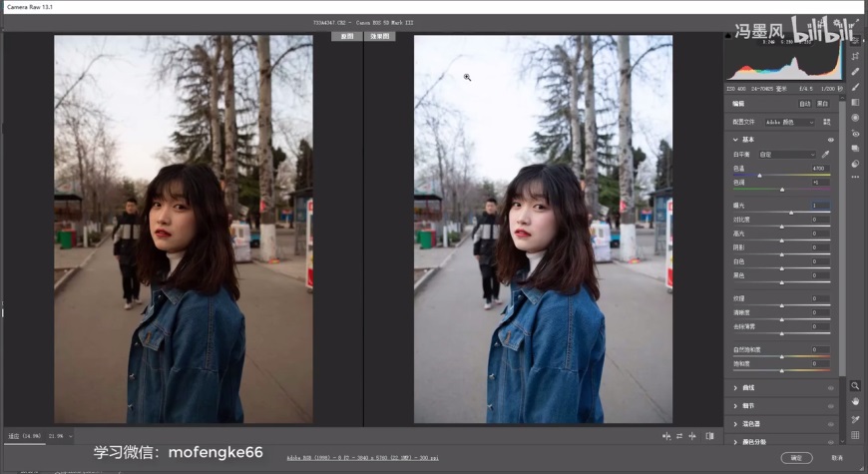Image resolution: width=868 pixels, height=474 pixels.
Task: Toggle visibility eye of 基本 panel
Action: click(830, 140)
